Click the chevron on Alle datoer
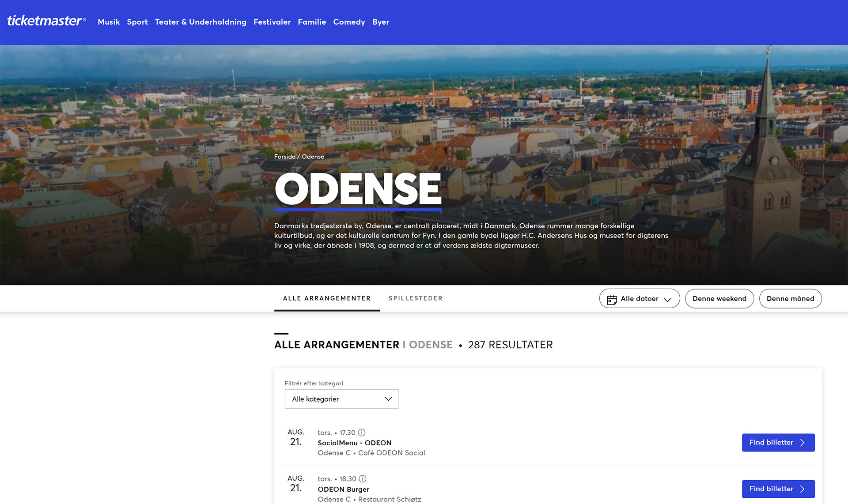 point(667,300)
